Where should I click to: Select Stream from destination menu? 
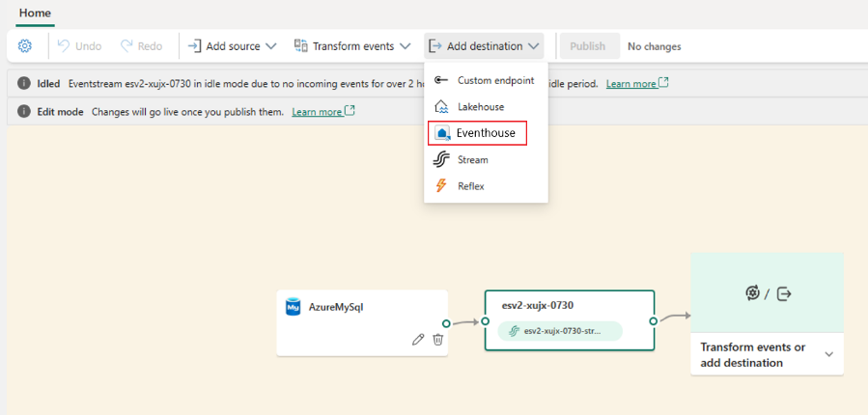click(x=486, y=160)
